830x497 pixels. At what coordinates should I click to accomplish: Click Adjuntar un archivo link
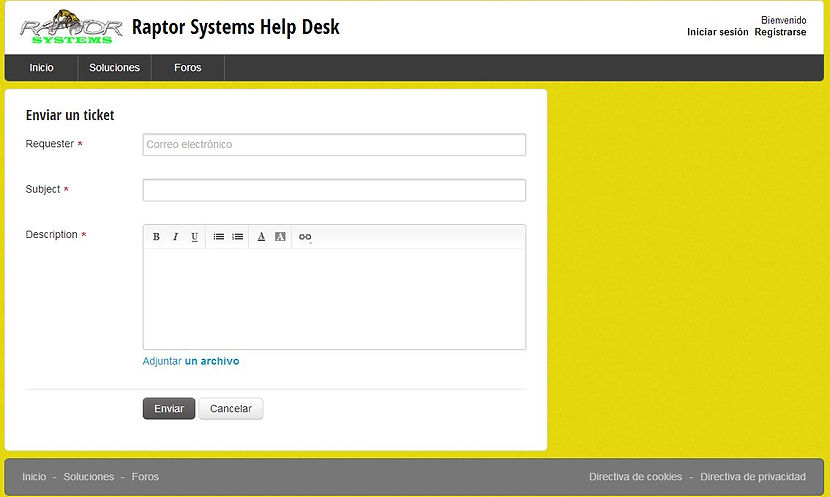pos(191,361)
